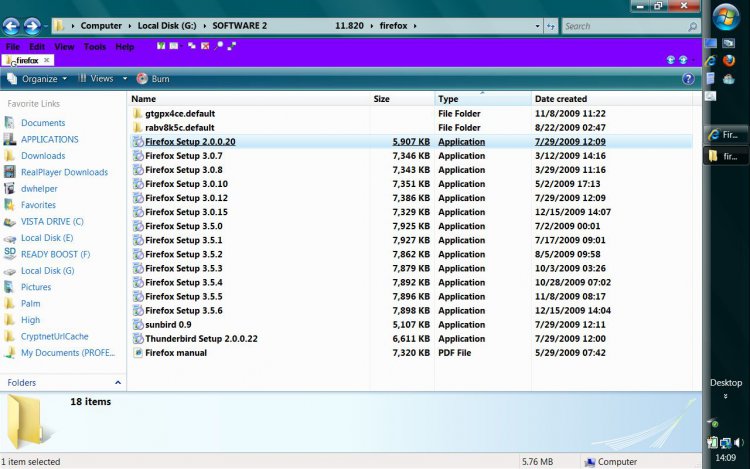Select the gtgpx4ce.default folder
The width and height of the screenshot is (750, 469).
coord(180,114)
